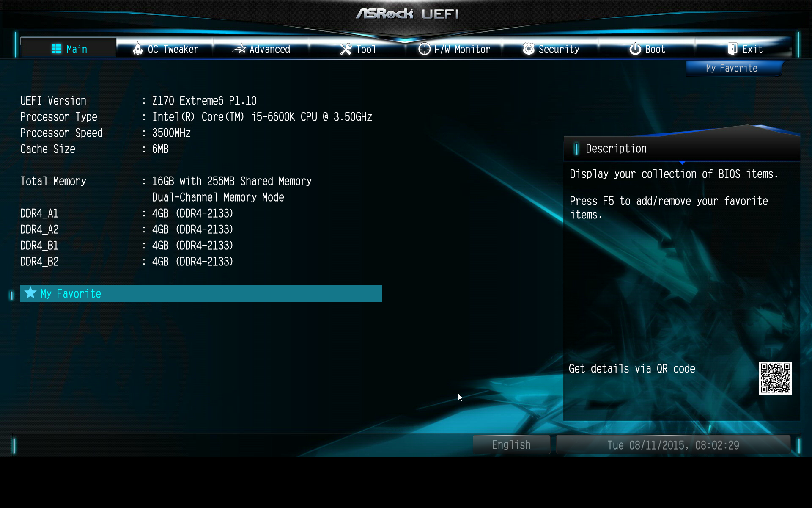
Task: Click the star icon beside My Favorite row
Action: coord(30,293)
